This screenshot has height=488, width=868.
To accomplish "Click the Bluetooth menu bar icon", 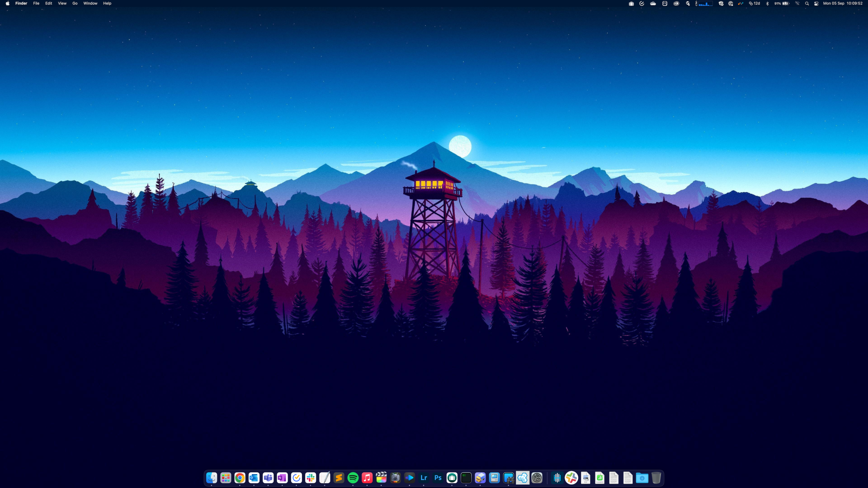I will click(x=767, y=3).
